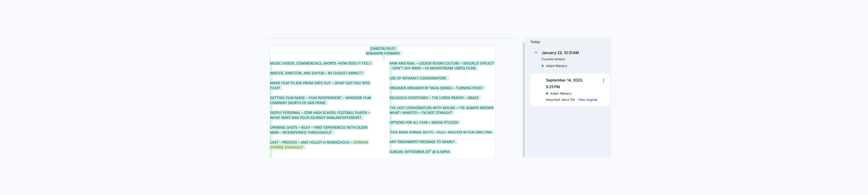Click the "Today" section header

[535, 42]
